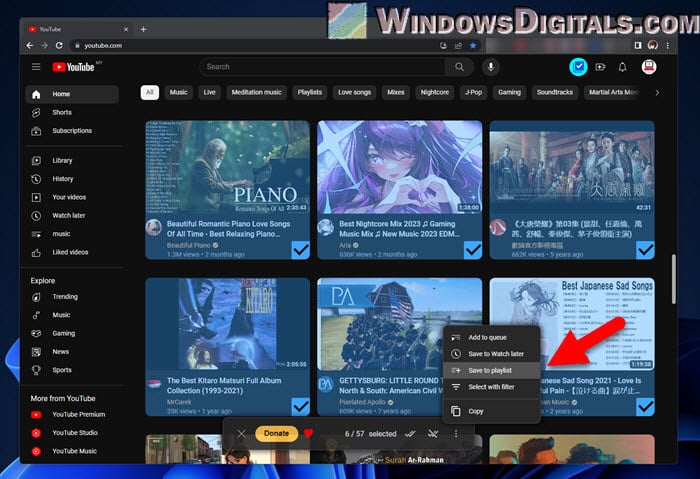
Task: Open Shorts in the sidebar
Action: coord(72,112)
